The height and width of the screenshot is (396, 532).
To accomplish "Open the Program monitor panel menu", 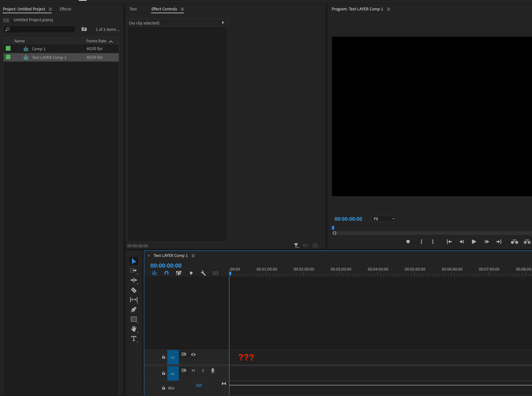I will [x=389, y=9].
